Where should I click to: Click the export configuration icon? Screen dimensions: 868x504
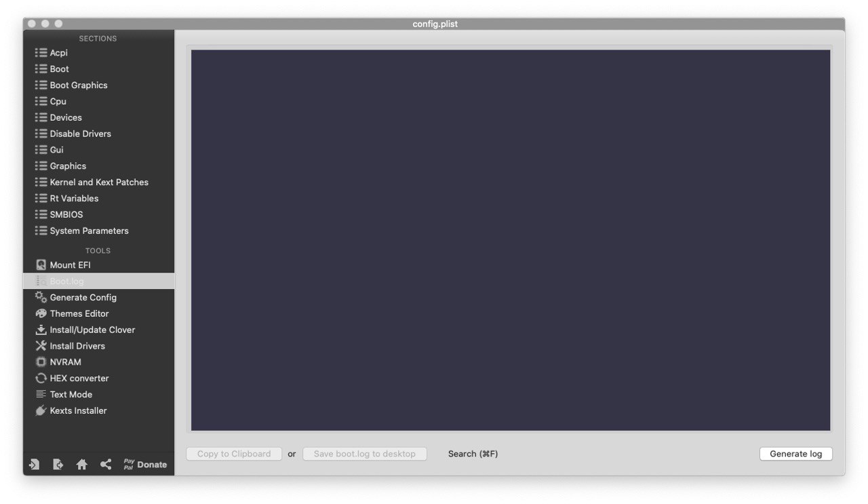(58, 465)
